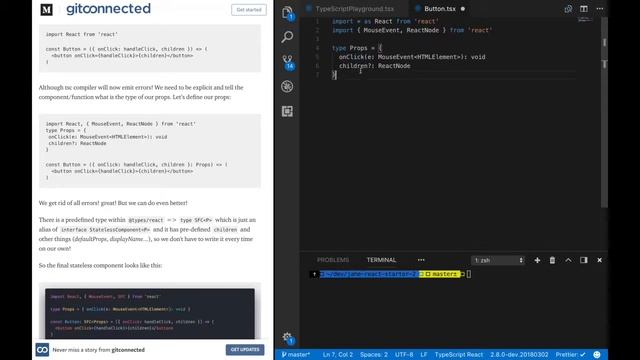Switch to the TypeScriptPlayground.tsx tab
640x360 pixels.
click(x=354, y=9)
